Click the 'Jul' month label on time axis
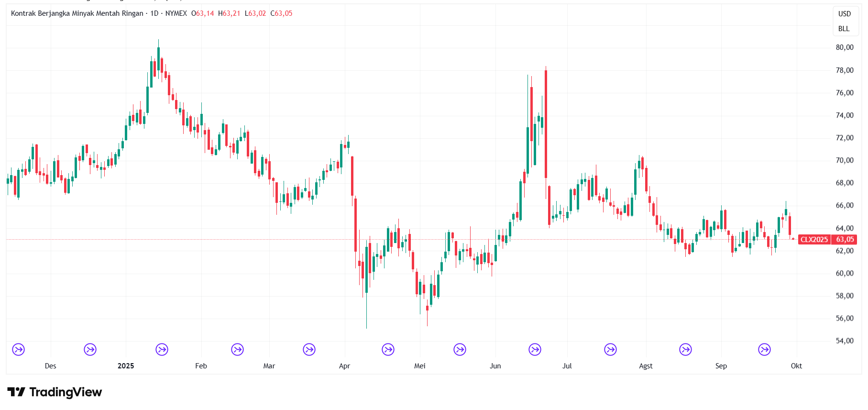Image resolution: width=868 pixels, height=410 pixels. pyautogui.click(x=567, y=366)
